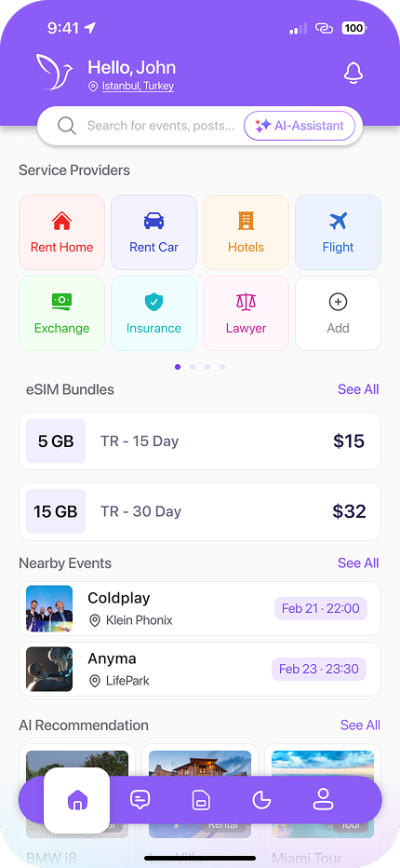Open the Hotels service tile
This screenshot has height=868, width=400.
[247, 233]
